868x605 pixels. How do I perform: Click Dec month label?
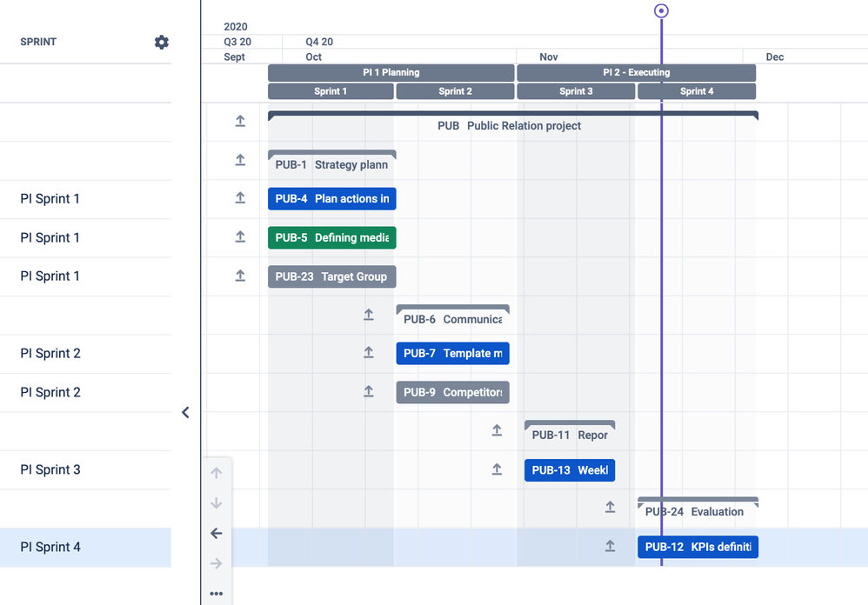774,57
